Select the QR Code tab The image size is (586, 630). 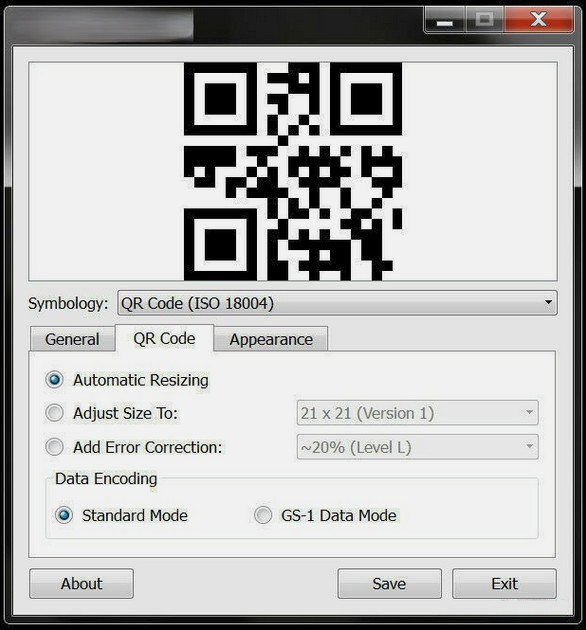point(164,338)
